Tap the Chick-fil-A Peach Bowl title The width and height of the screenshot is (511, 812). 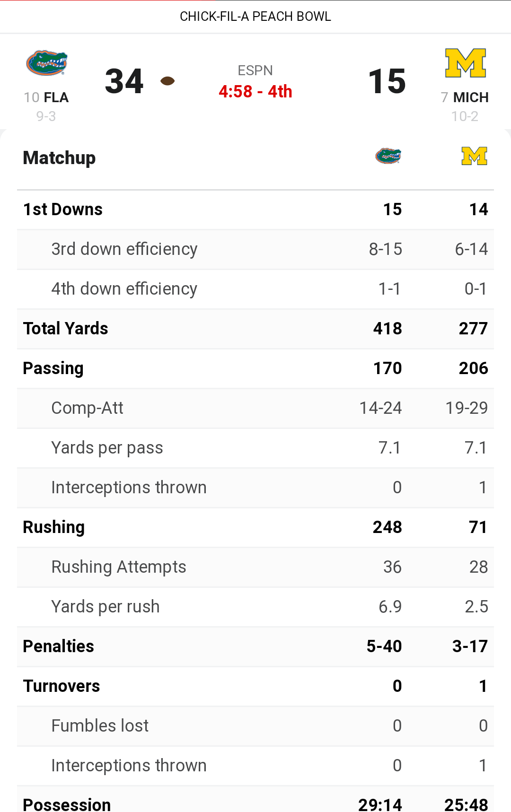(255, 17)
